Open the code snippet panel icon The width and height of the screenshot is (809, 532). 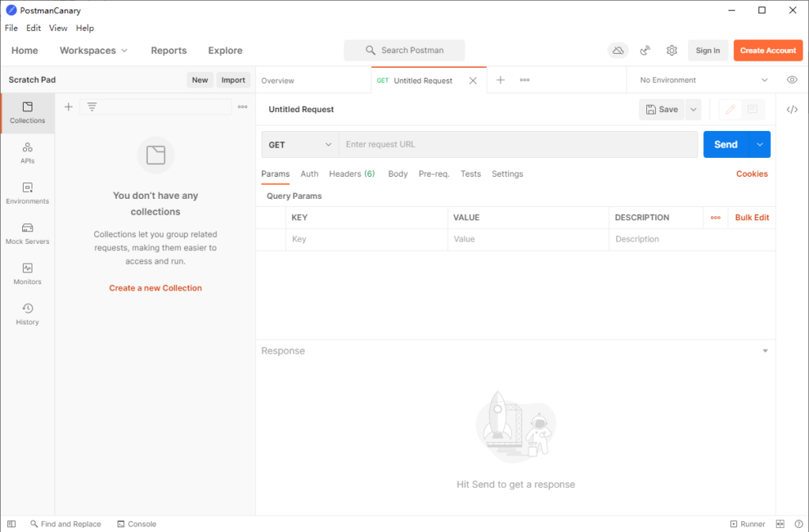click(792, 110)
